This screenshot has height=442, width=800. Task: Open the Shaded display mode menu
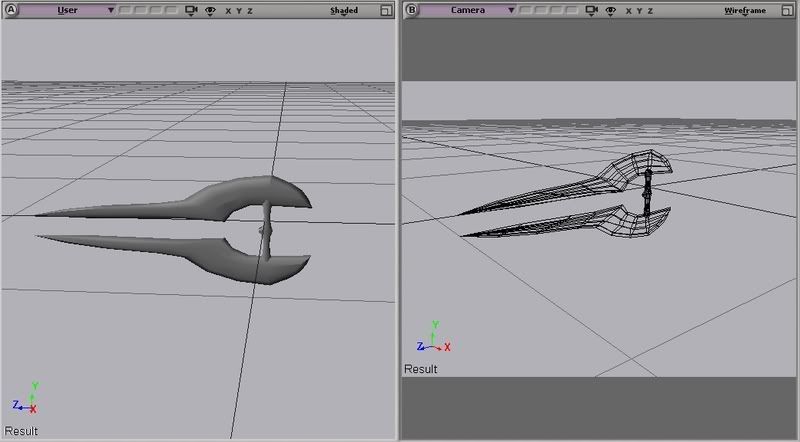[344, 11]
